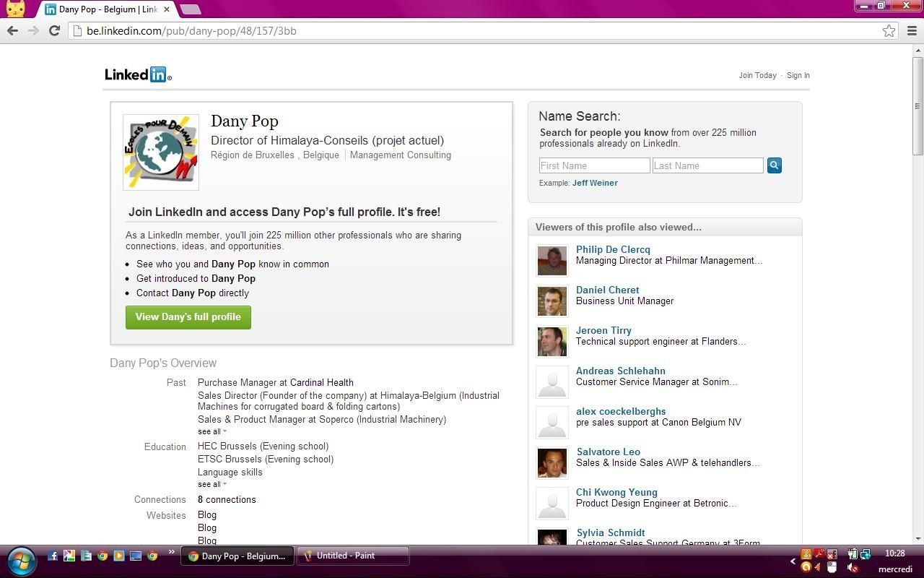The width and height of the screenshot is (924, 578).
Task: Click Chi Kwong Yeung's placeholder avatar
Action: pyautogui.click(x=552, y=504)
